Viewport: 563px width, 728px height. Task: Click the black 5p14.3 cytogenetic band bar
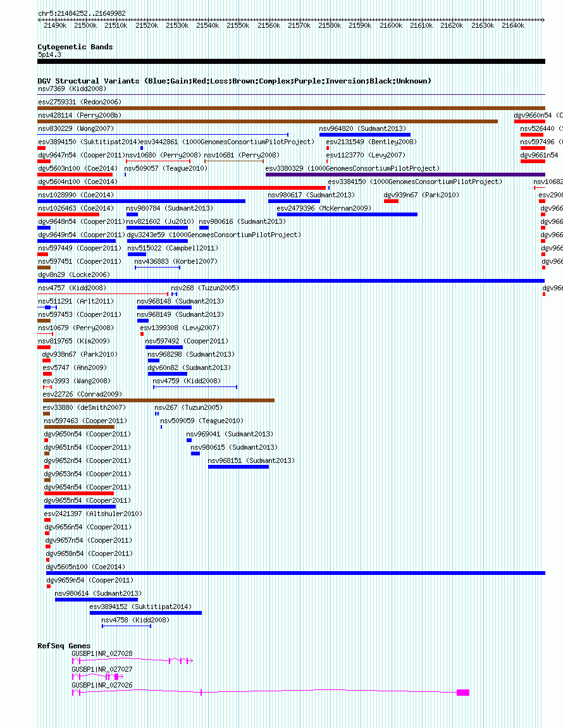(x=291, y=61)
